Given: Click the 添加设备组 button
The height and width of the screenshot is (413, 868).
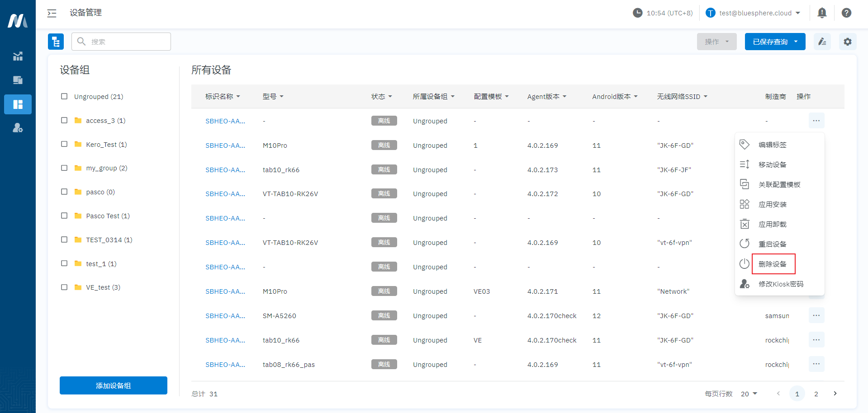Looking at the screenshot, I should (113, 385).
